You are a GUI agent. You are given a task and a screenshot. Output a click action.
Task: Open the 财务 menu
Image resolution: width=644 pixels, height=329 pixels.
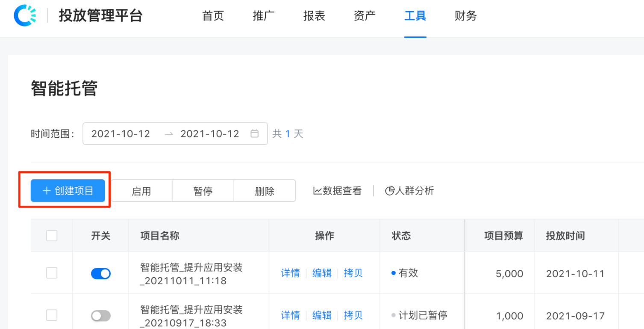[x=465, y=16]
